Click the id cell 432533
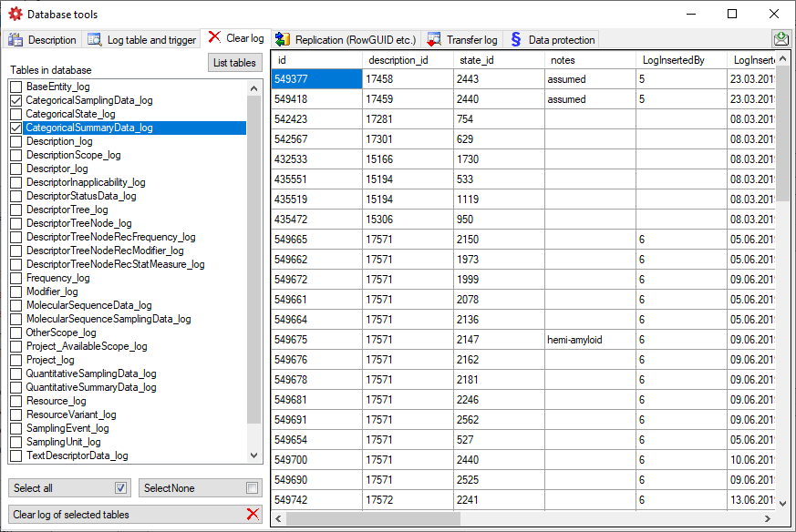The image size is (796, 532). (x=316, y=159)
